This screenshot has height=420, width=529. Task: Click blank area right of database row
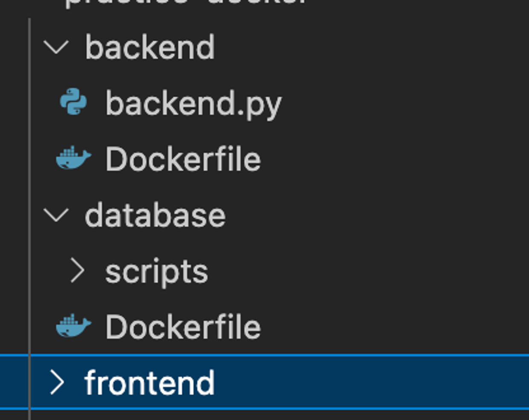pos(375,215)
